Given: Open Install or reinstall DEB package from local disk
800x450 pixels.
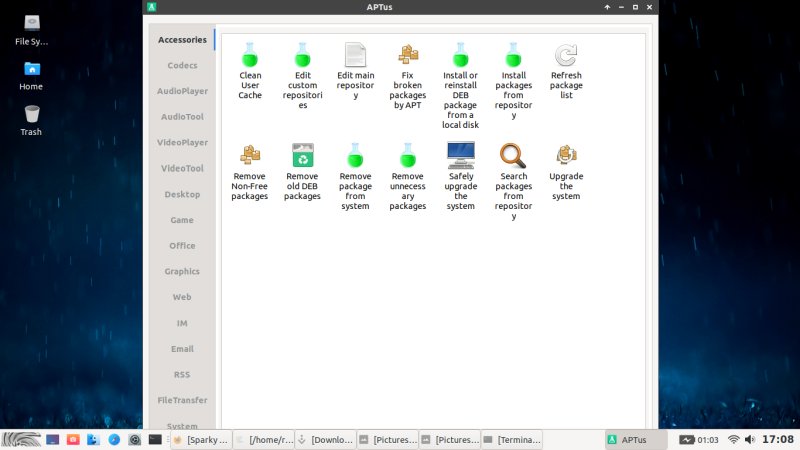Looking at the screenshot, I should tap(460, 85).
